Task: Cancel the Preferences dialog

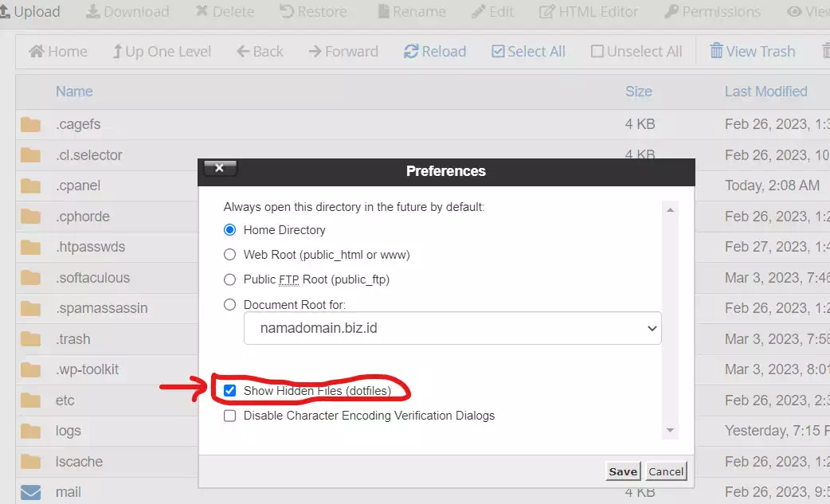Action: click(x=666, y=471)
